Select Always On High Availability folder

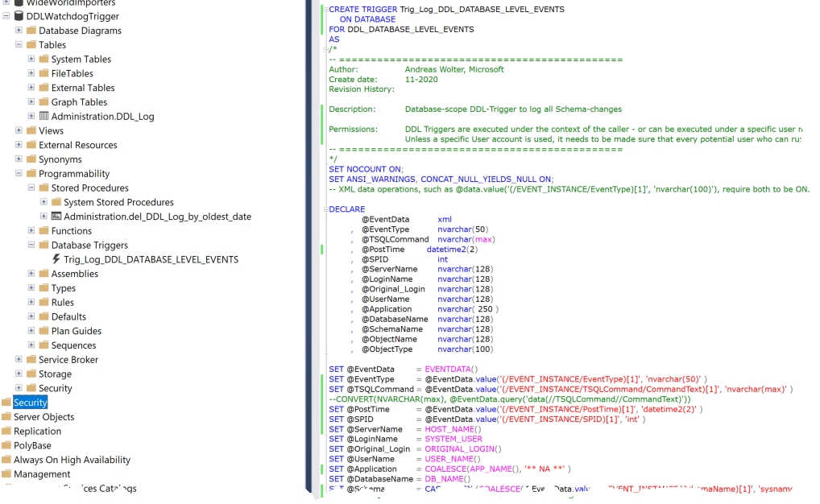tap(72, 460)
